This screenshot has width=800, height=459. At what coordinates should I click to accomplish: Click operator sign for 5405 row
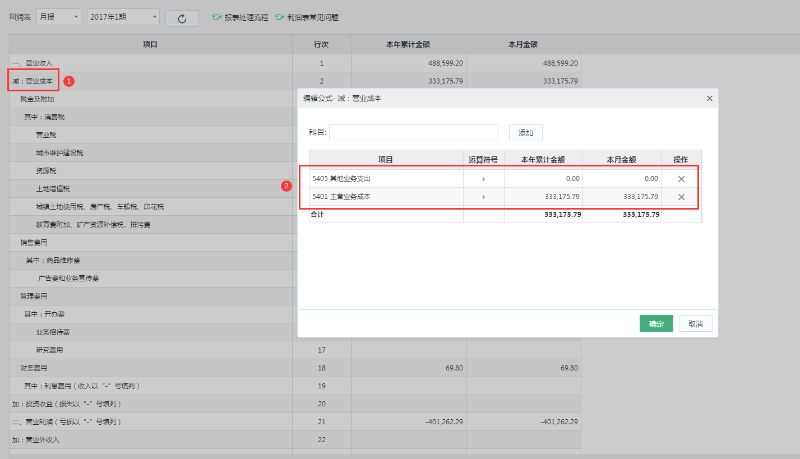484,178
